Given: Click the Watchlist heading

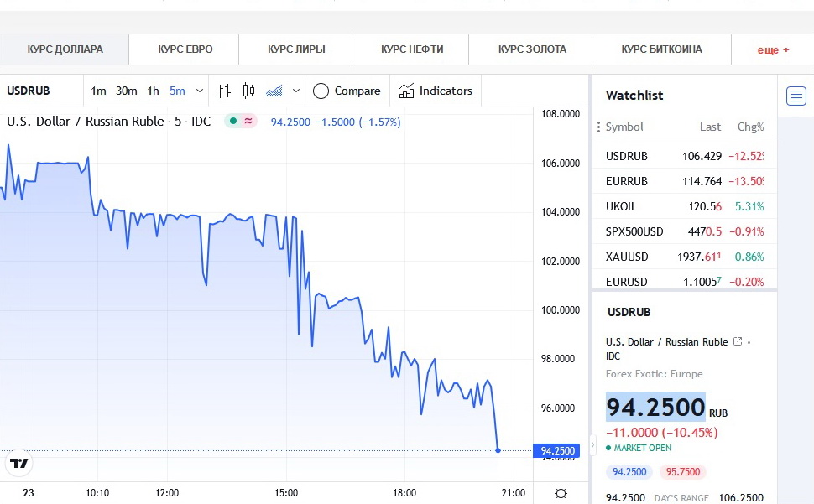Looking at the screenshot, I should pyautogui.click(x=634, y=96).
